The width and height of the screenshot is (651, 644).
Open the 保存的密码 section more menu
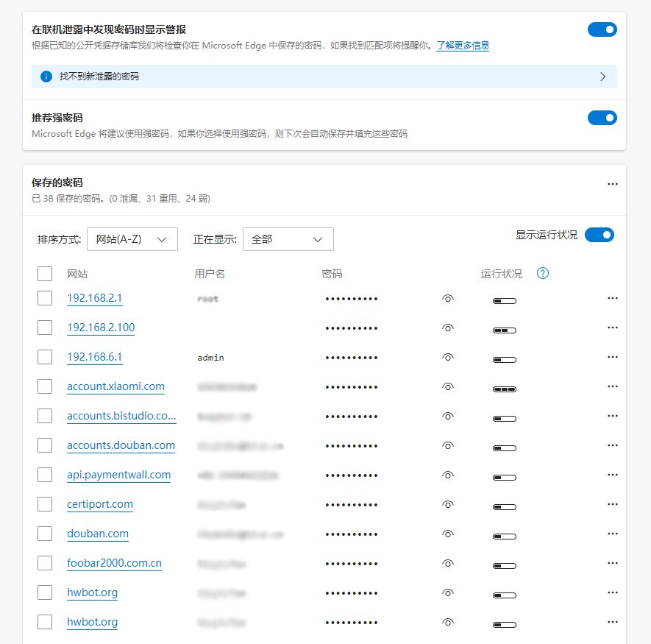tap(613, 184)
